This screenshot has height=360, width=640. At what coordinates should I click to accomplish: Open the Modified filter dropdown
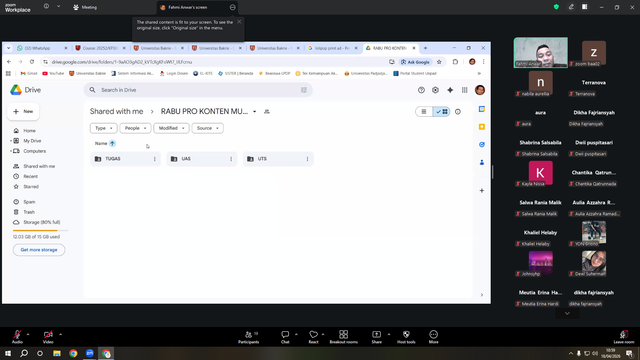click(171, 128)
